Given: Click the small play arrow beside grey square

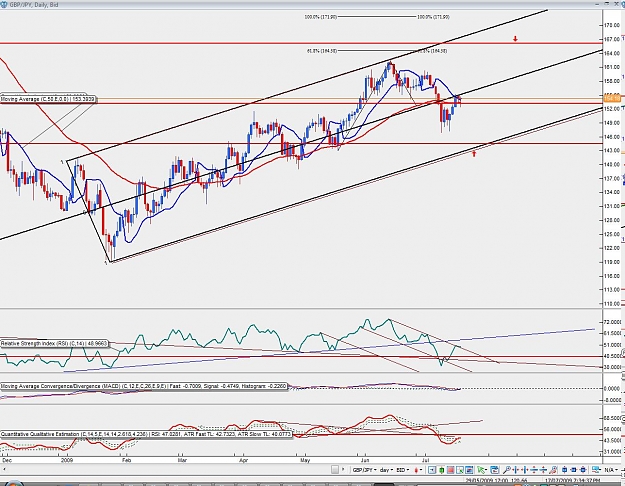Looking at the screenshot, I should pos(343,469).
